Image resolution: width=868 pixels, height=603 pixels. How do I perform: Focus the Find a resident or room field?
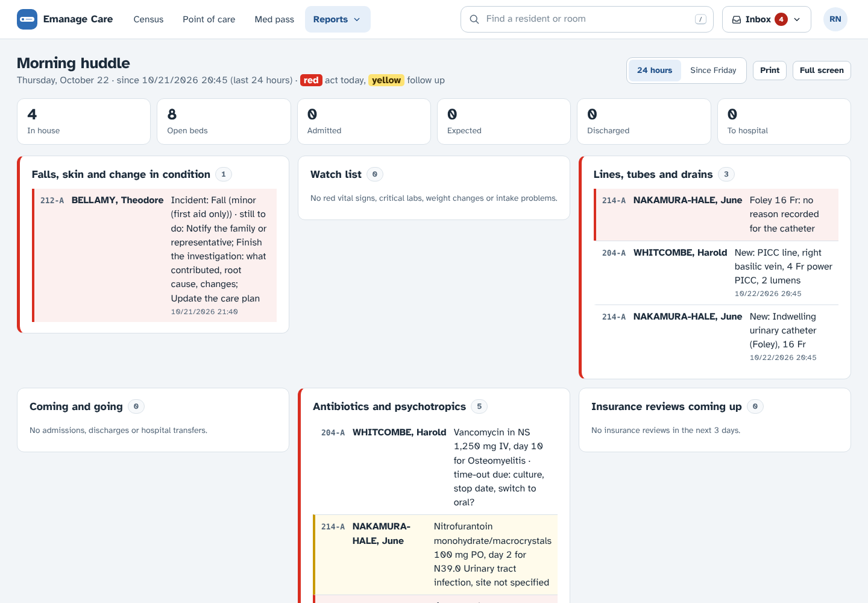[x=587, y=19]
